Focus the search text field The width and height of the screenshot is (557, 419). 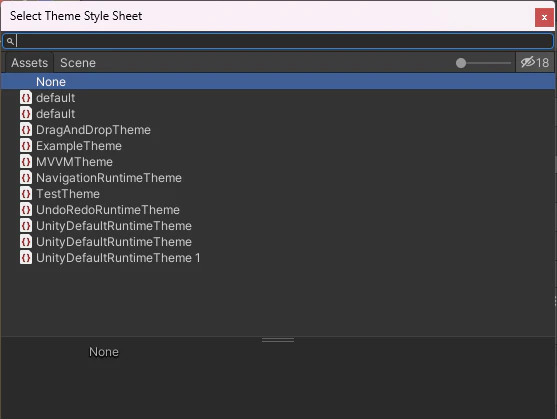point(278,41)
